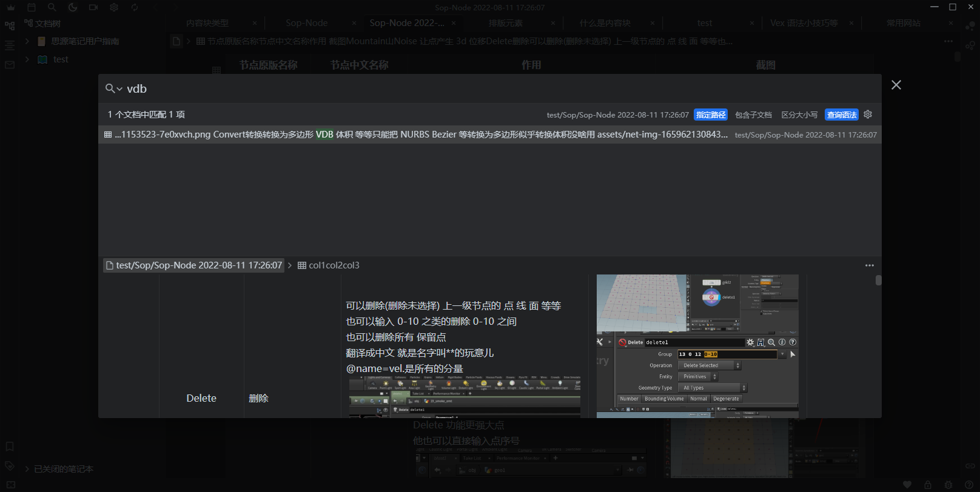Click the lock icon in the status bar

click(x=928, y=485)
